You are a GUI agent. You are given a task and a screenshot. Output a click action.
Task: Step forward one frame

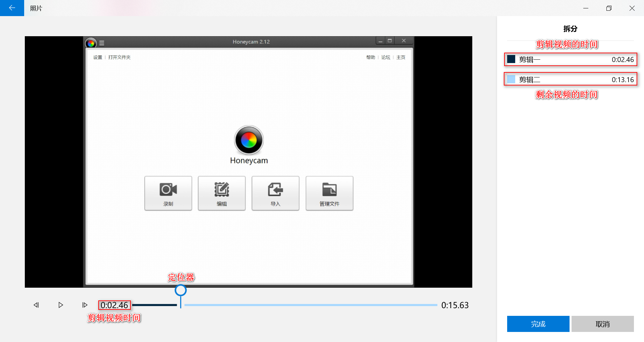point(85,305)
